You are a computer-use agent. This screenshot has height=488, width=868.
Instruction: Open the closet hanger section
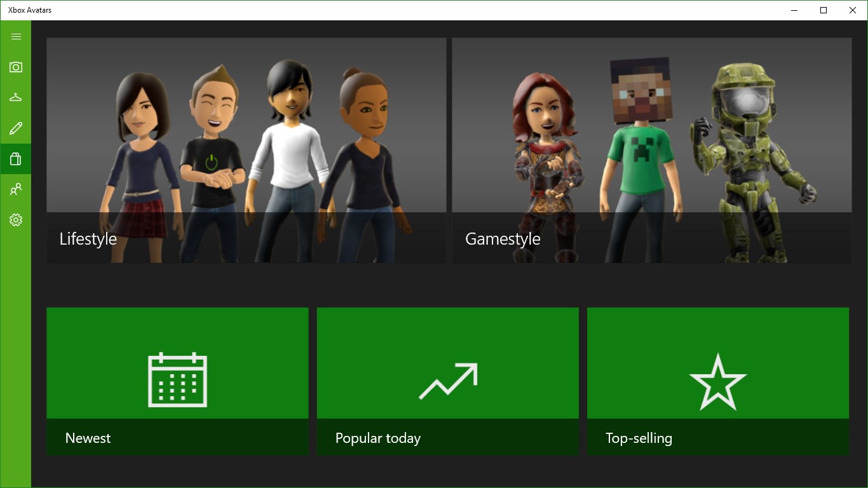click(x=16, y=97)
